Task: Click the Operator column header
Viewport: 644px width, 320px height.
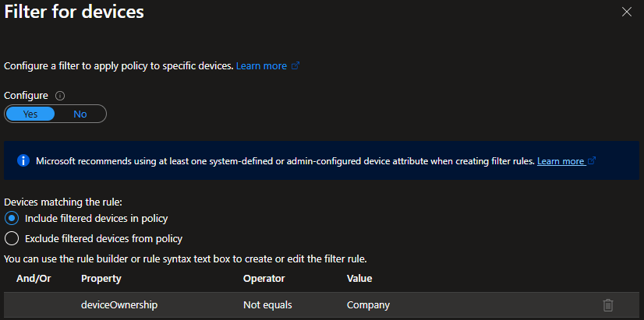Action: tap(264, 278)
